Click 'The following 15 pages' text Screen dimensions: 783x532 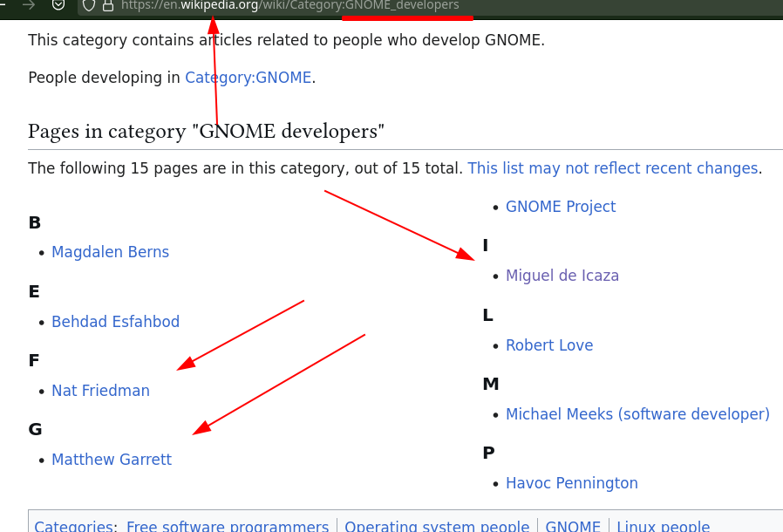tap(246, 168)
